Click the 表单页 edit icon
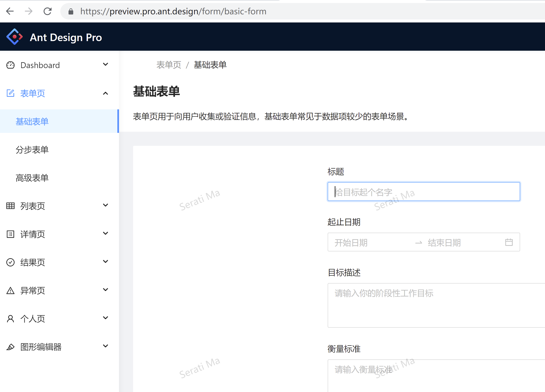Viewport: 545px width, 392px height. pyautogui.click(x=10, y=93)
